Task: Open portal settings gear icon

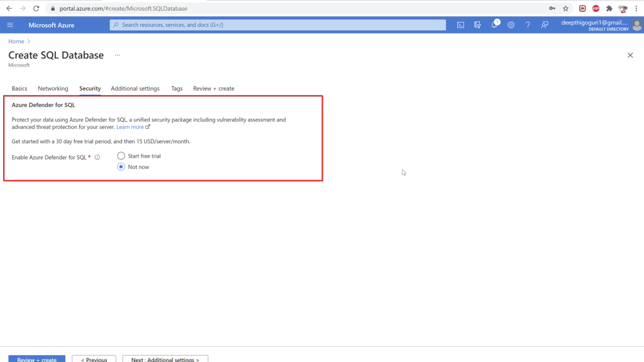Action: [x=511, y=25]
